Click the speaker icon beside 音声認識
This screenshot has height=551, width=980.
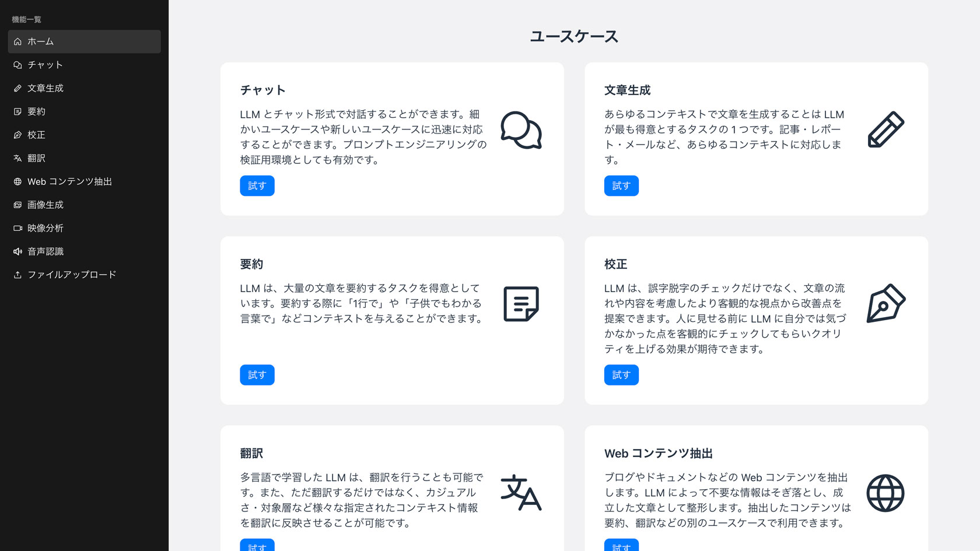click(x=17, y=251)
